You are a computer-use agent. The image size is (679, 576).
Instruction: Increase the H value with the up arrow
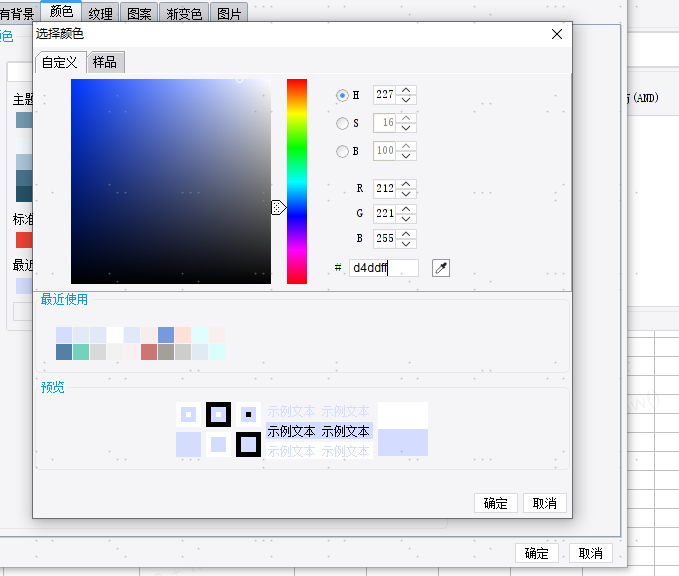406,90
